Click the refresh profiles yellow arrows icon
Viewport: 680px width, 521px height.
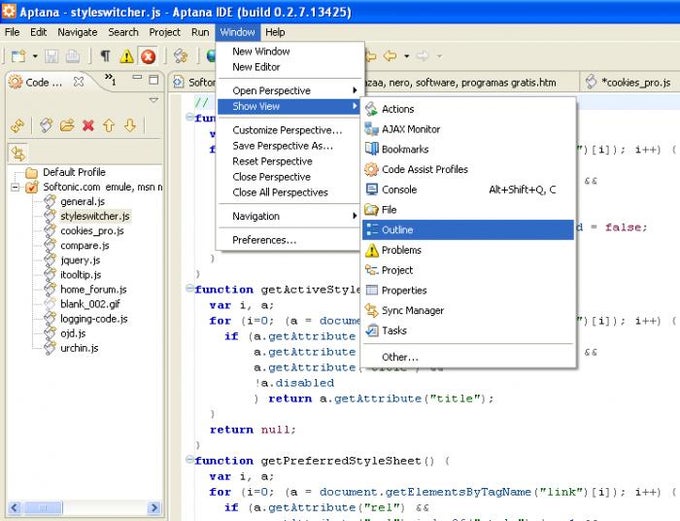point(18,126)
